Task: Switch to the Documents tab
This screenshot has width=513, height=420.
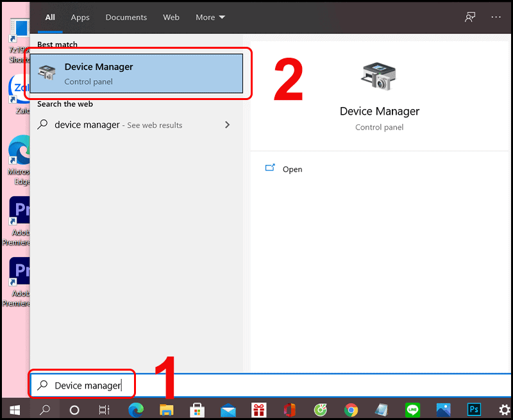Action: coord(126,17)
